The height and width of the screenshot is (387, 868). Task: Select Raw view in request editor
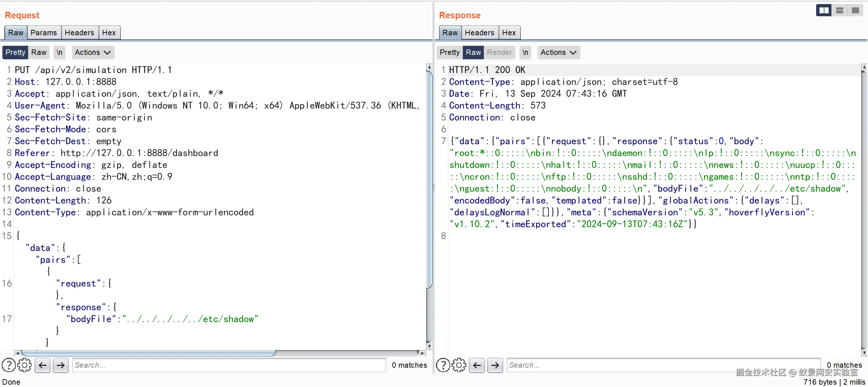click(x=39, y=52)
